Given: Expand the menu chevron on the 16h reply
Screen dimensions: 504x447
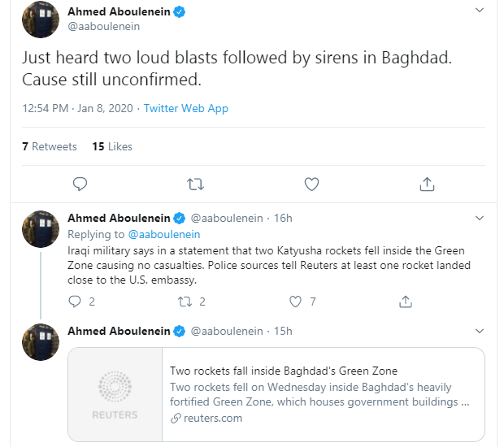Looking at the screenshot, I should (x=480, y=218).
